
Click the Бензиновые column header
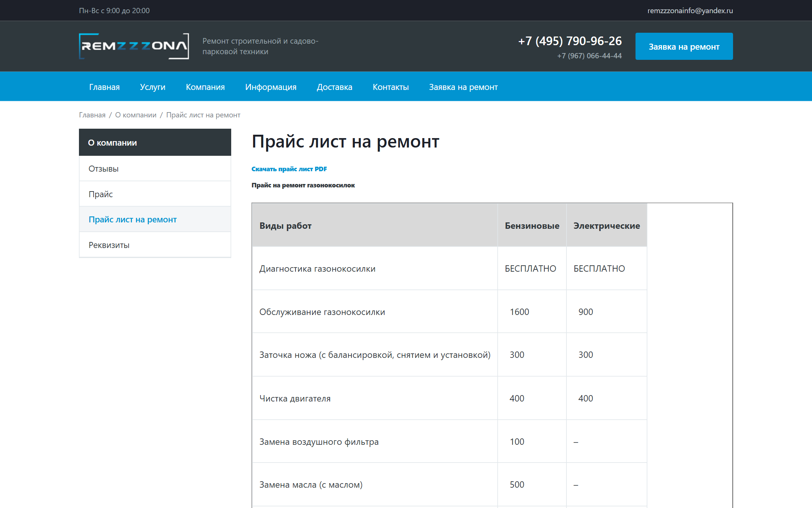click(532, 226)
